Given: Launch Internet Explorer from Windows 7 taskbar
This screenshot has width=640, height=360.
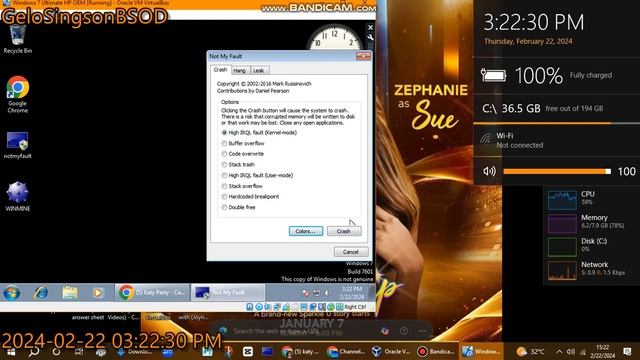Looking at the screenshot, I should [41, 293].
